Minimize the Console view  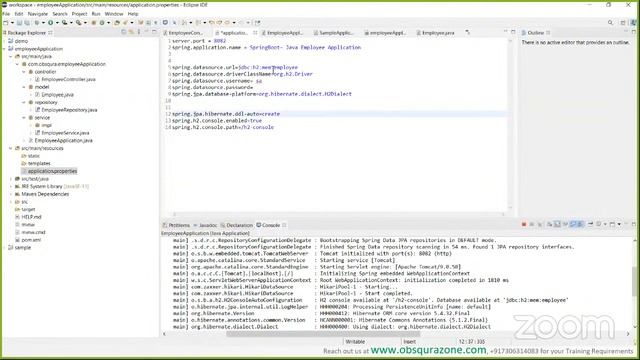point(627,224)
